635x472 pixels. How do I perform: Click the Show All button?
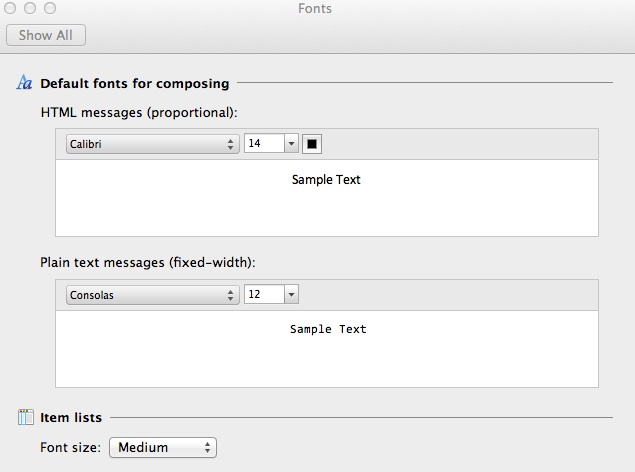[46, 35]
